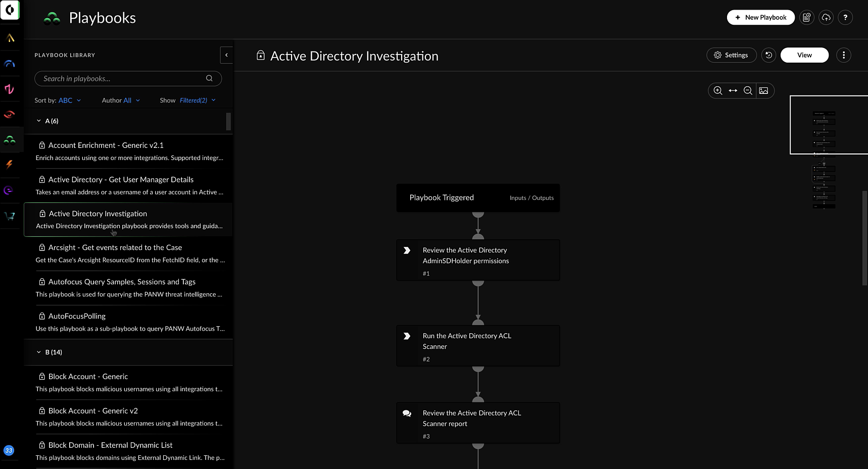Export playbook as image icon

point(763,90)
